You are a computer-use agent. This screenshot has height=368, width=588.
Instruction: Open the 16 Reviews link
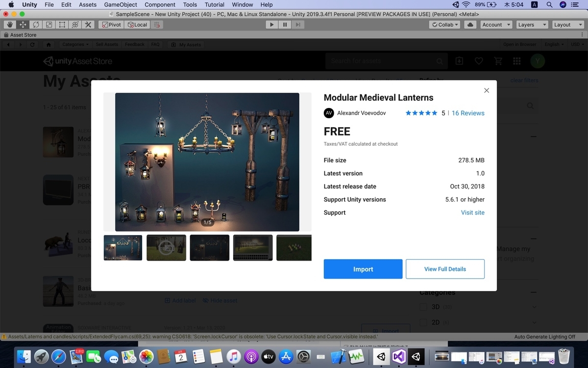(x=468, y=113)
